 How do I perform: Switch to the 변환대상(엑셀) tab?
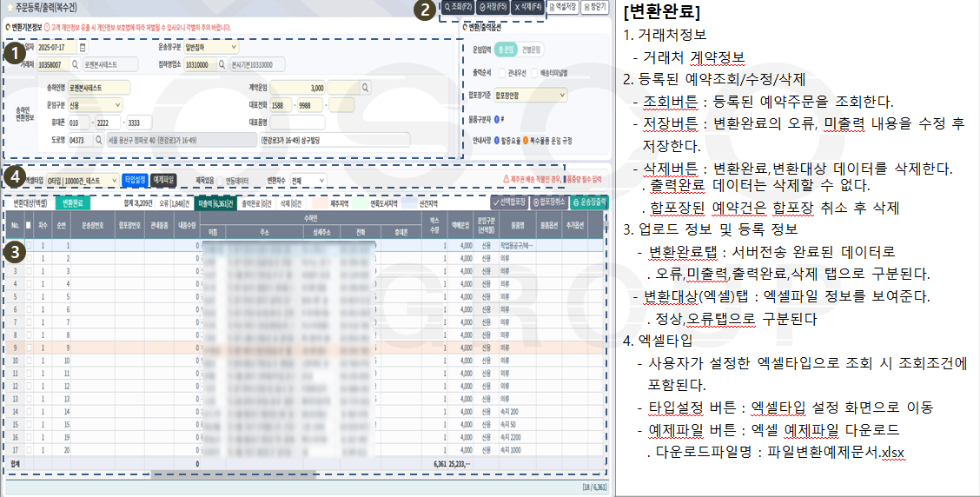[30, 203]
